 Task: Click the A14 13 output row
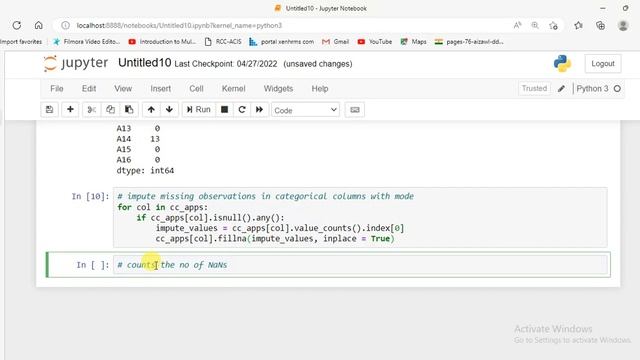138,139
